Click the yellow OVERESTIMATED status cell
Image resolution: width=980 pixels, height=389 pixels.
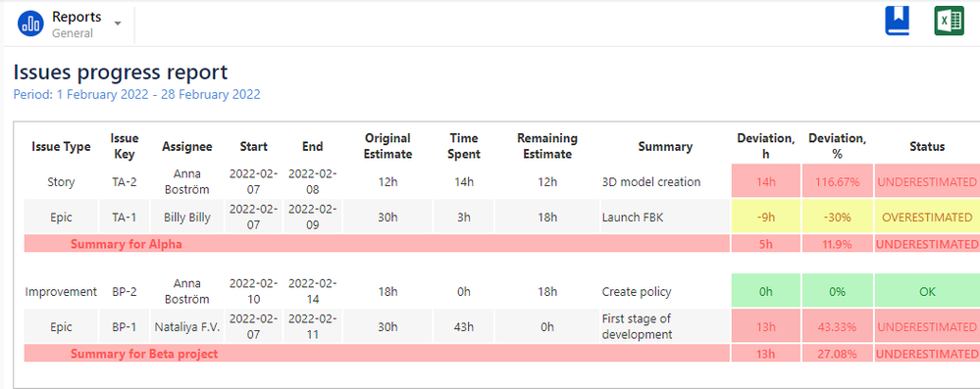pos(927,218)
